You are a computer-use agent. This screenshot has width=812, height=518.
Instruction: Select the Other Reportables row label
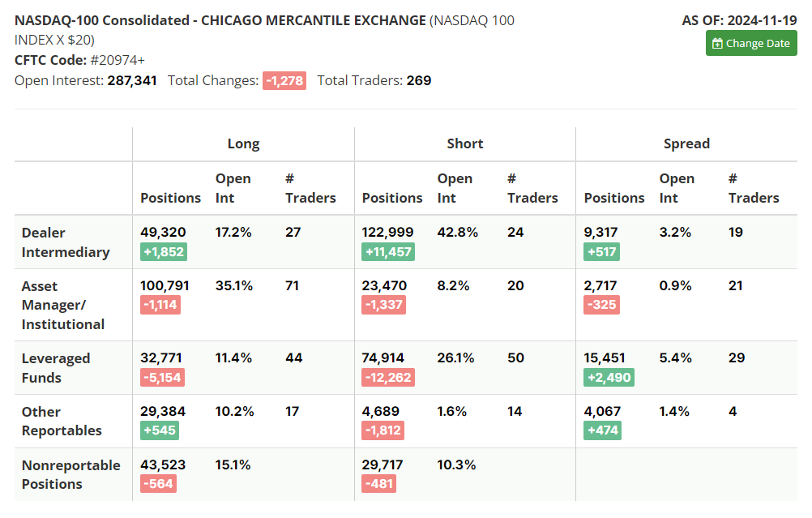tap(62, 422)
